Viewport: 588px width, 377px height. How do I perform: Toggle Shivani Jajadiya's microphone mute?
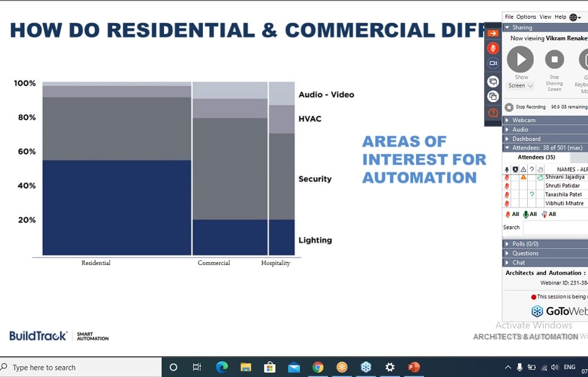point(507,177)
